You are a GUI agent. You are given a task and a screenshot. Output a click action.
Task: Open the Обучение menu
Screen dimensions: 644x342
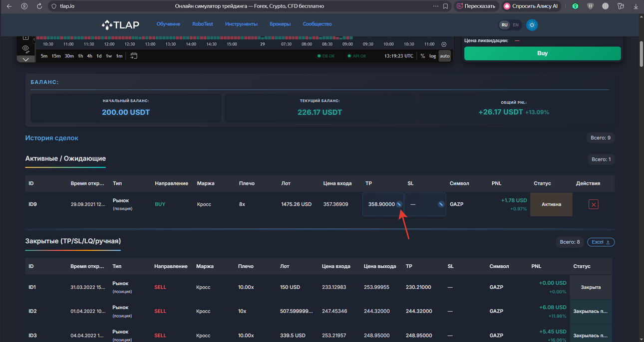coord(168,24)
